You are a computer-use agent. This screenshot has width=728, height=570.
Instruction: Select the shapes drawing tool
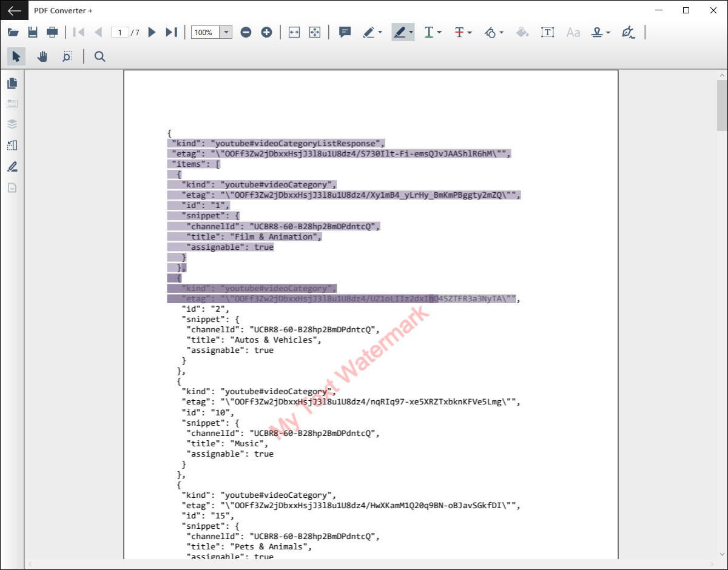tap(490, 32)
